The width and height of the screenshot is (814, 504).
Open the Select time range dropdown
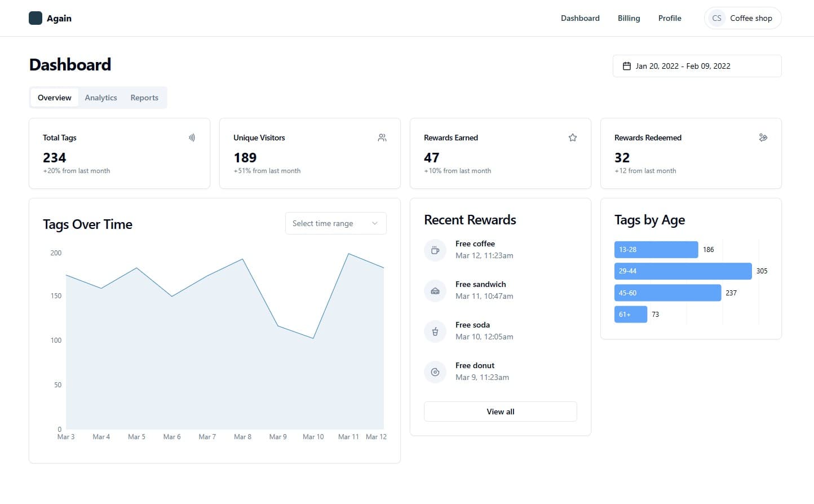(335, 223)
